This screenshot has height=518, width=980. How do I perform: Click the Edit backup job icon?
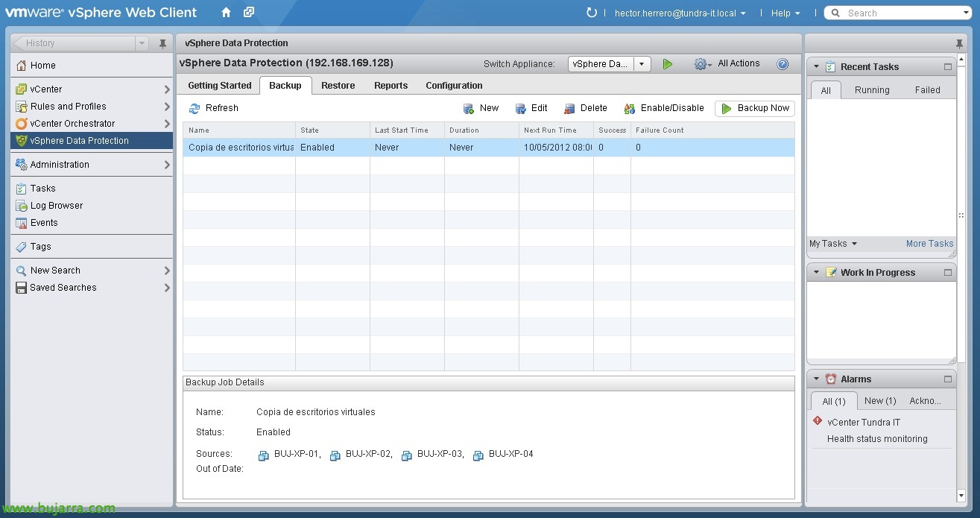click(521, 109)
